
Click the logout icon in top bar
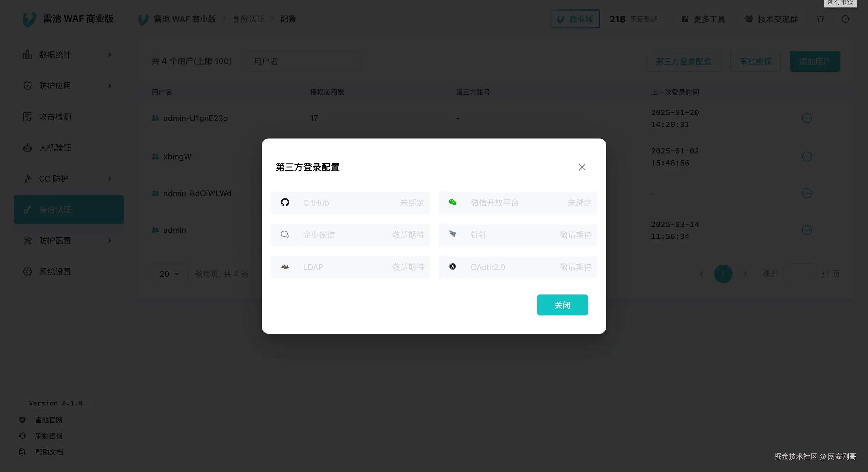(845, 19)
